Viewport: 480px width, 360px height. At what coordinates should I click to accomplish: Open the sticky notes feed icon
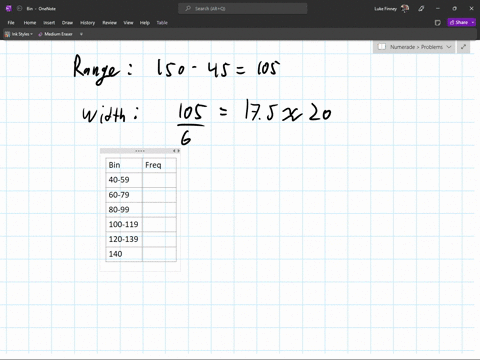click(x=438, y=23)
